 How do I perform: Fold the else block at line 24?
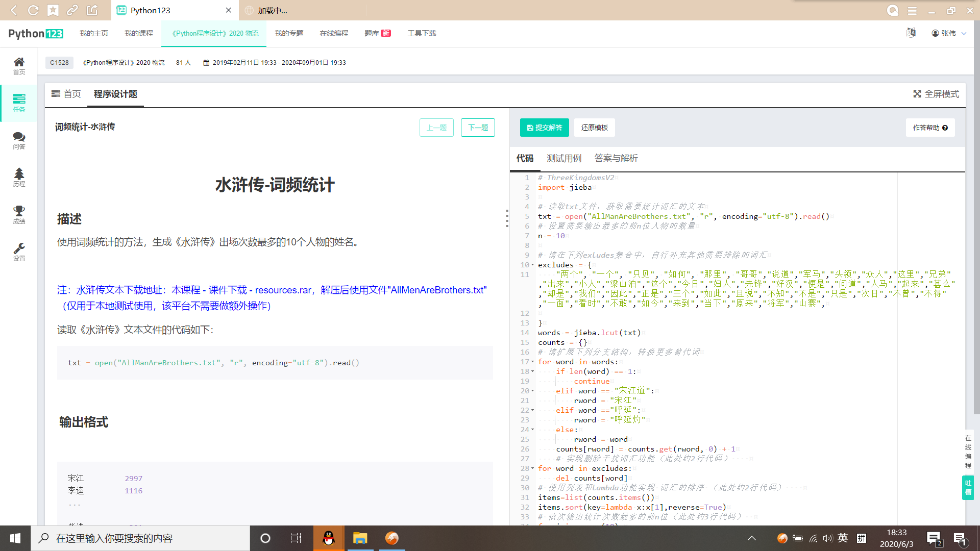533,430
